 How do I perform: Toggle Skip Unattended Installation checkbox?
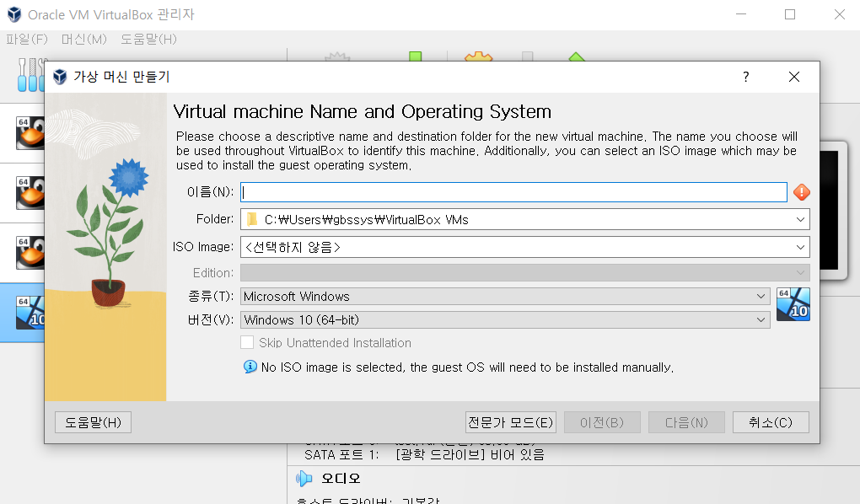point(247,343)
